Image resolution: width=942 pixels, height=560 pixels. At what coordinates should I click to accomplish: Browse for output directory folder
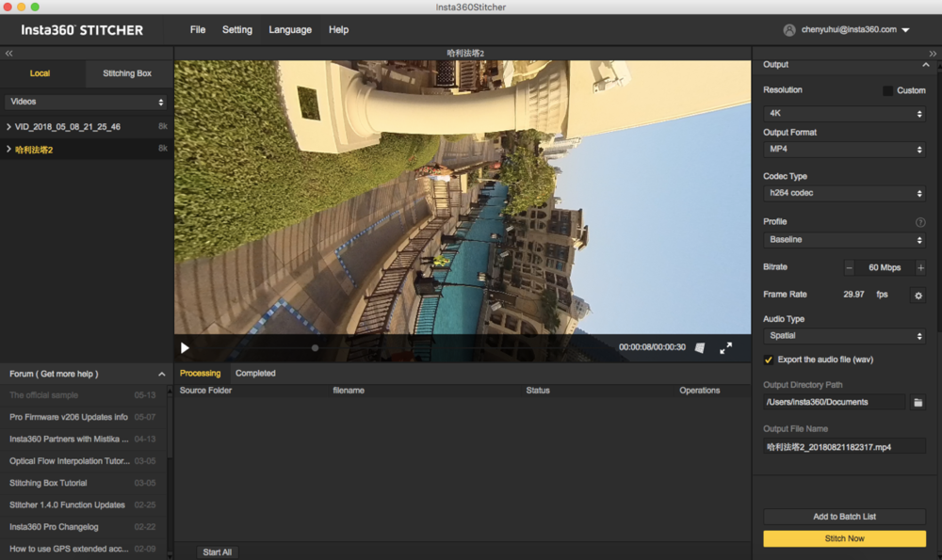coord(918,403)
